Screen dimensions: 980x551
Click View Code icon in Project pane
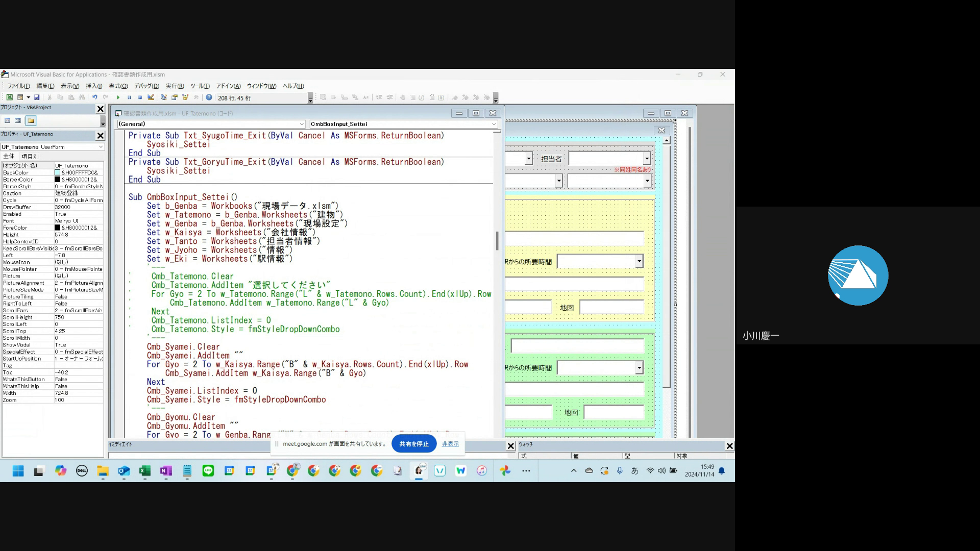point(8,121)
